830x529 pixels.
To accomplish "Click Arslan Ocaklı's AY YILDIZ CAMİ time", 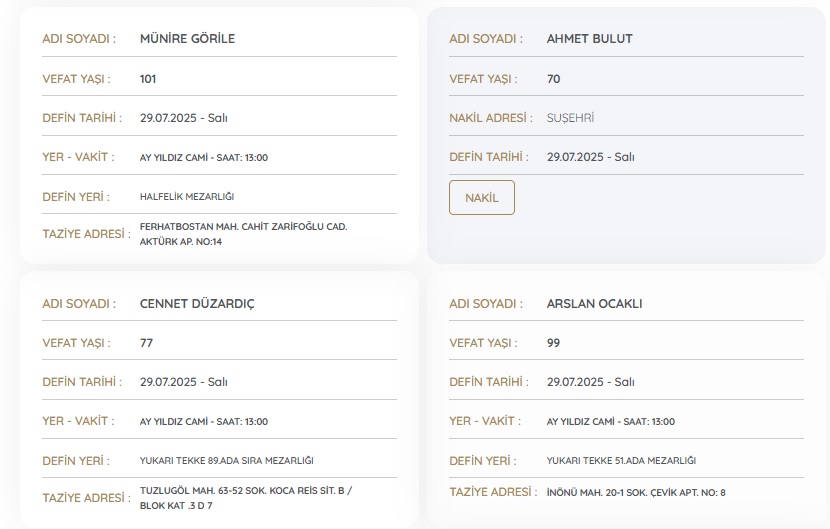I will tap(610, 422).
